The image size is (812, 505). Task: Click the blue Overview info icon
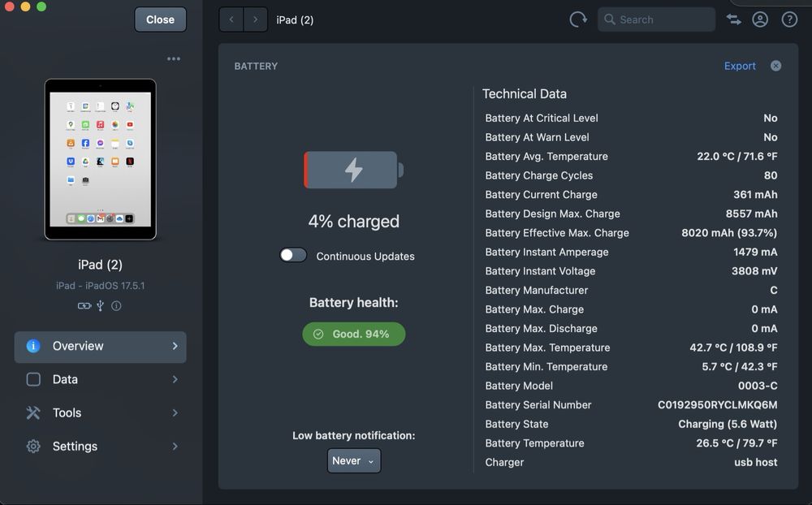coord(33,346)
